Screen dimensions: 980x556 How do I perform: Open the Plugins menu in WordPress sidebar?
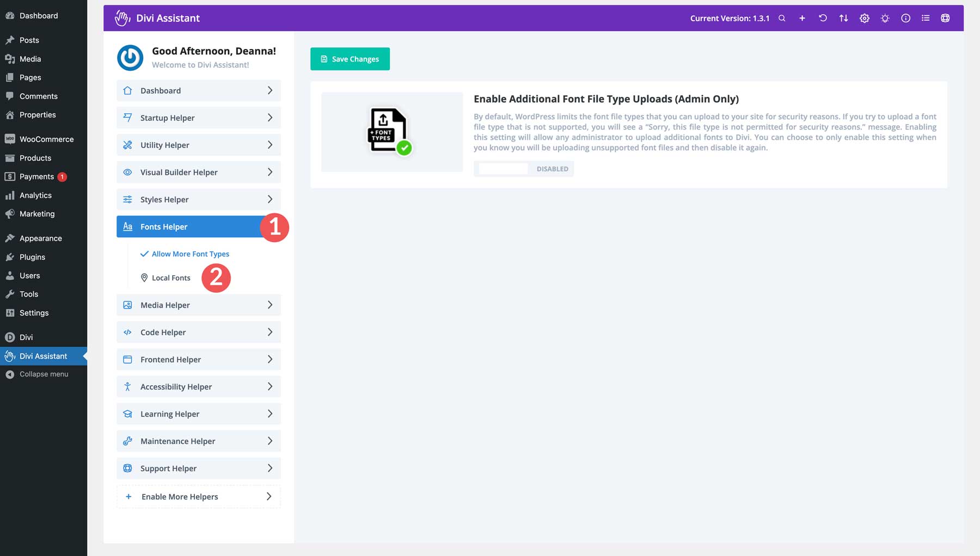point(32,257)
